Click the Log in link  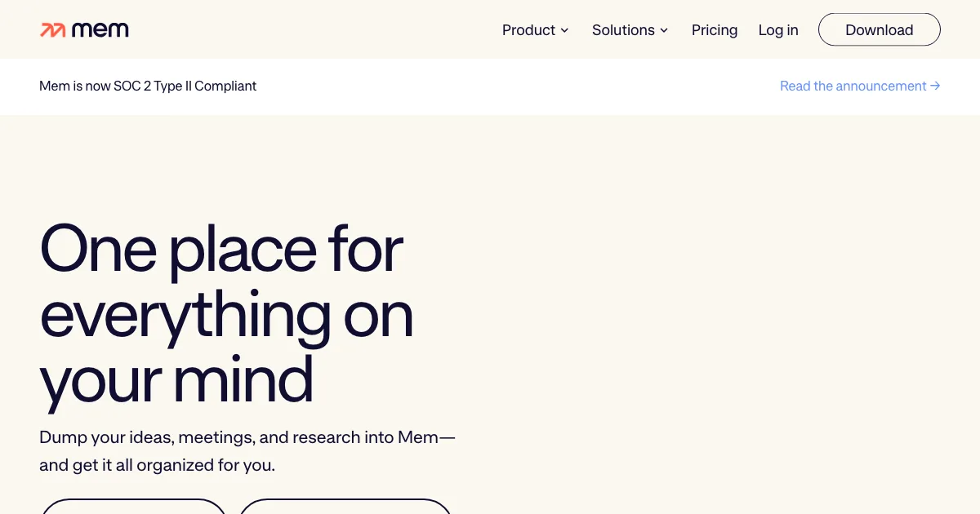tap(778, 30)
